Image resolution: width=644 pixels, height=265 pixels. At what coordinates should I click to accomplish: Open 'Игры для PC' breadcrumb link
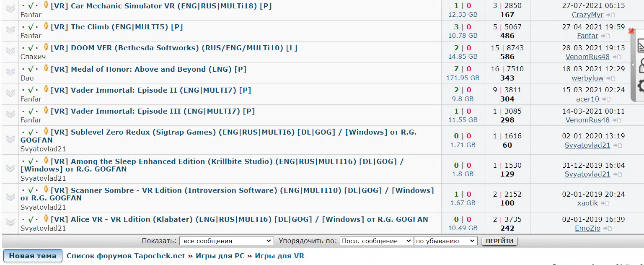click(220, 256)
